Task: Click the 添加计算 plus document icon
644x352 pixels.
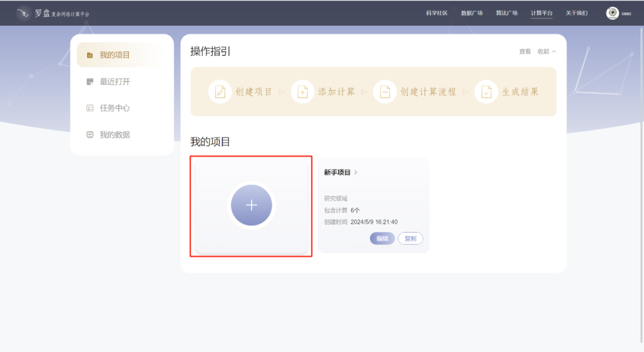Action: click(x=303, y=92)
